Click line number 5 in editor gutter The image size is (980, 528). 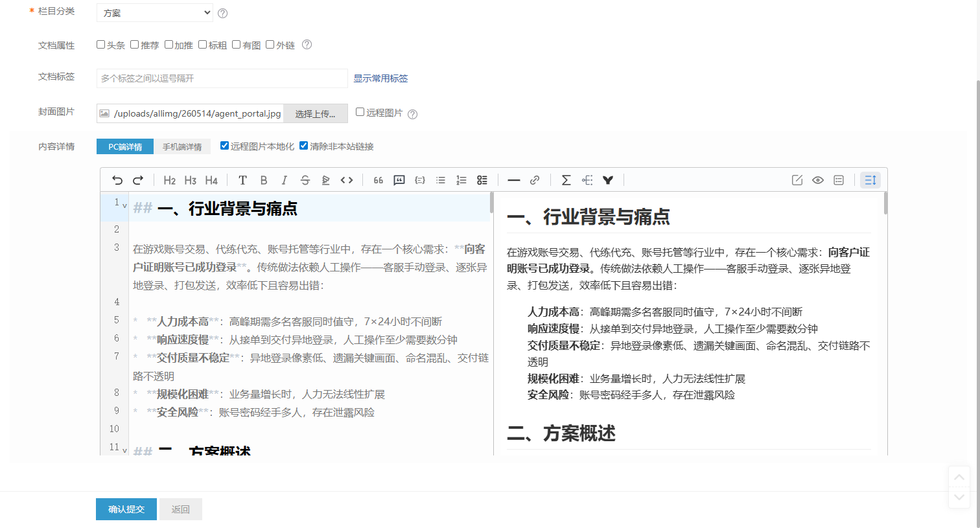[117, 320]
